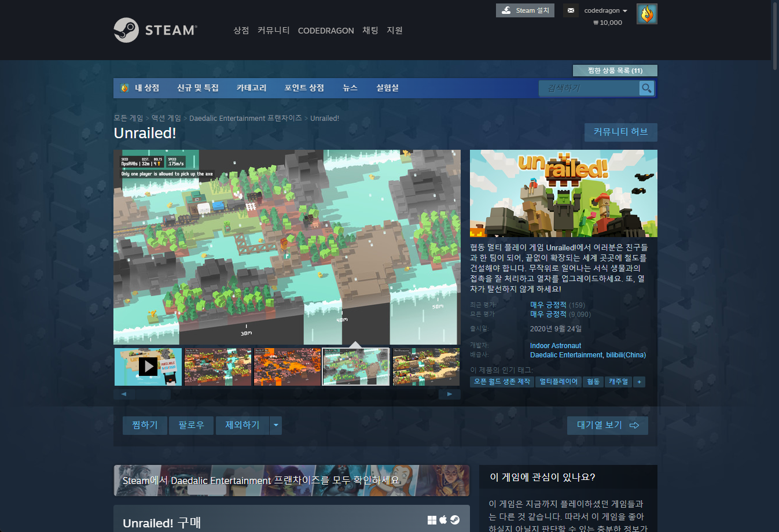Open the 카테고리 tab
The height and width of the screenshot is (532, 779).
(251, 88)
